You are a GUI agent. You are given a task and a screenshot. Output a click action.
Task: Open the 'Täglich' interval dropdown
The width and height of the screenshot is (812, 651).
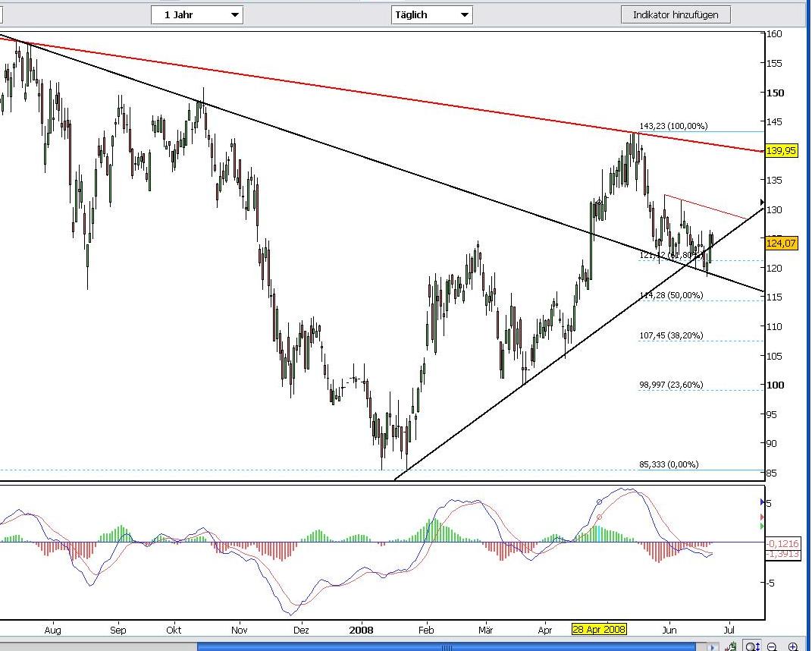coord(431,14)
